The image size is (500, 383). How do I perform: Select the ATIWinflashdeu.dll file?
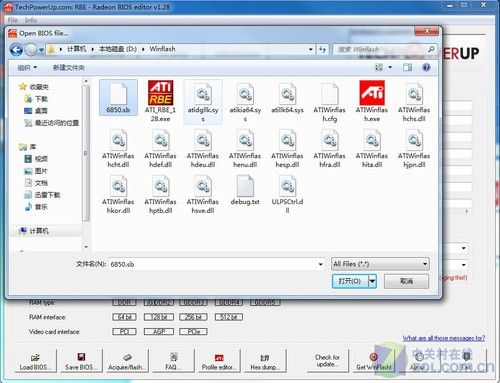(203, 149)
